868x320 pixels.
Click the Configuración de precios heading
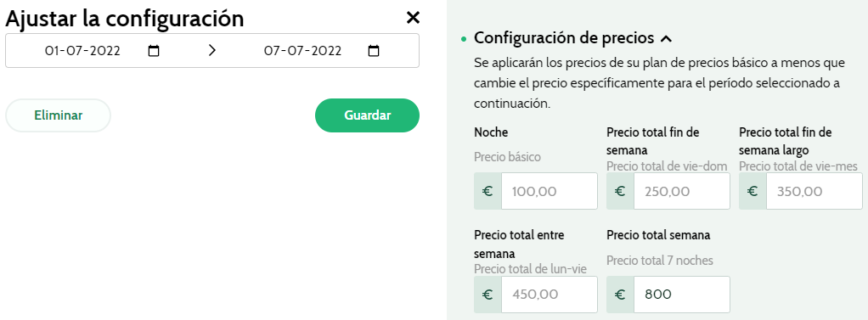point(564,38)
